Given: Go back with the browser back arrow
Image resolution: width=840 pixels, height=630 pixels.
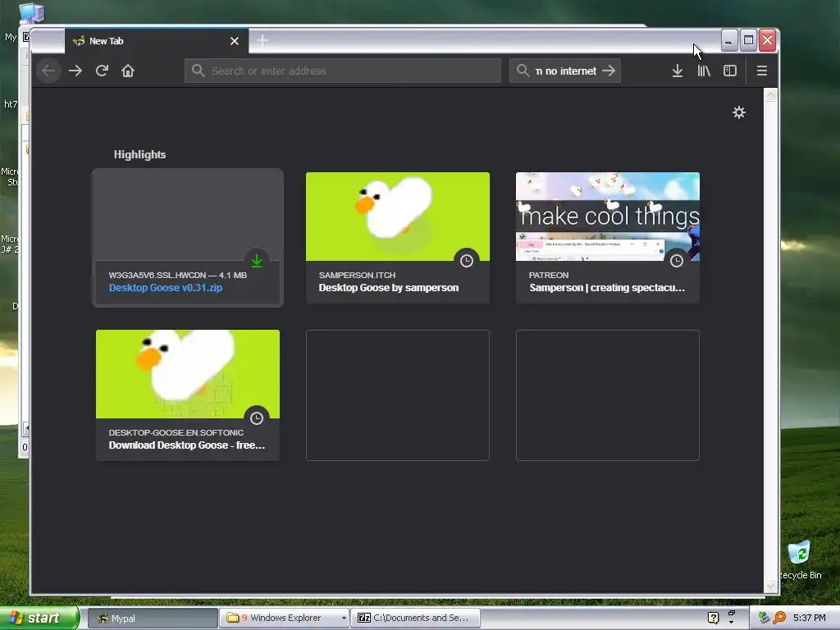Looking at the screenshot, I should (x=48, y=71).
